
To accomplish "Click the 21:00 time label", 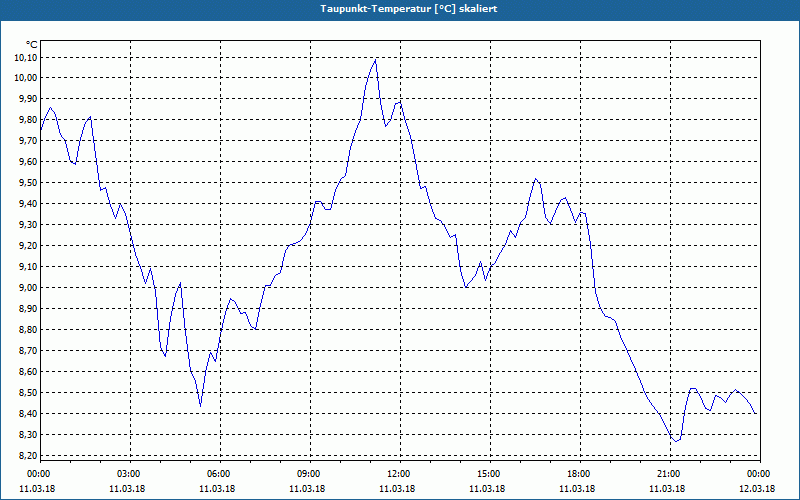I will 667,474.
